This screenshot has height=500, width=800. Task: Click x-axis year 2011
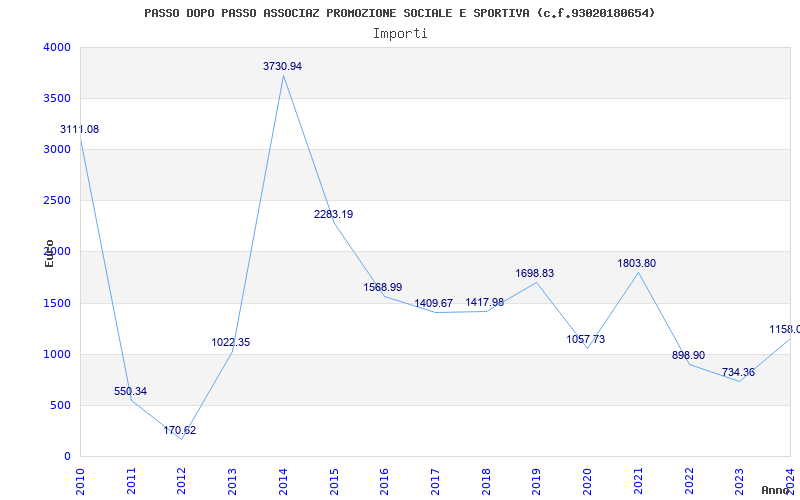131,481
